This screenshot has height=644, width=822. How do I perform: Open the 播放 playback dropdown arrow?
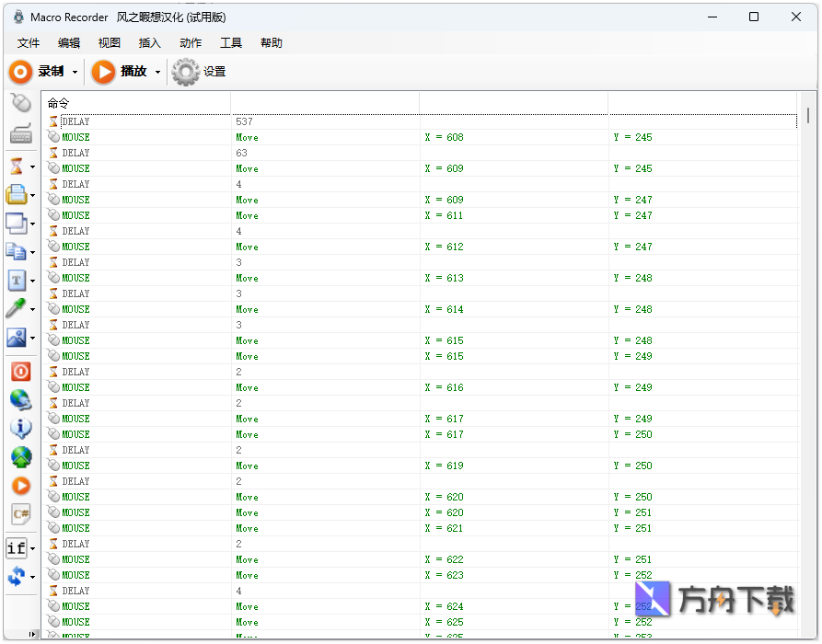pos(157,72)
